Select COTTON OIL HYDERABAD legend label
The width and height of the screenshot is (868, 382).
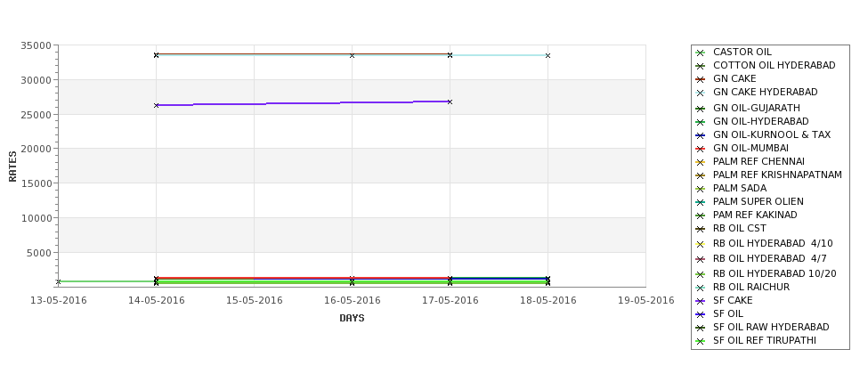tap(774, 65)
